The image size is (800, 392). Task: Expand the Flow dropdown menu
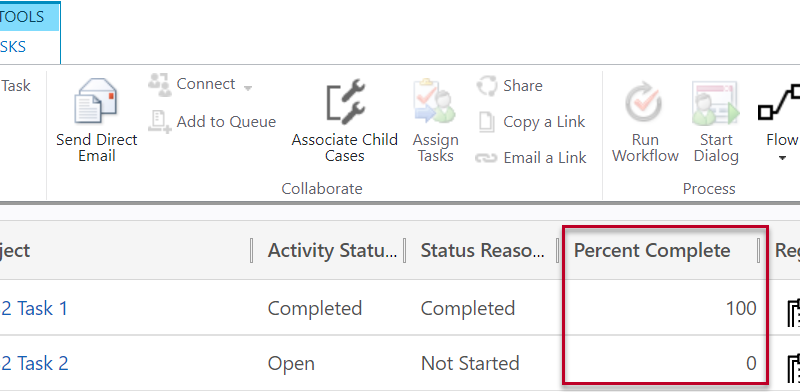click(x=782, y=158)
